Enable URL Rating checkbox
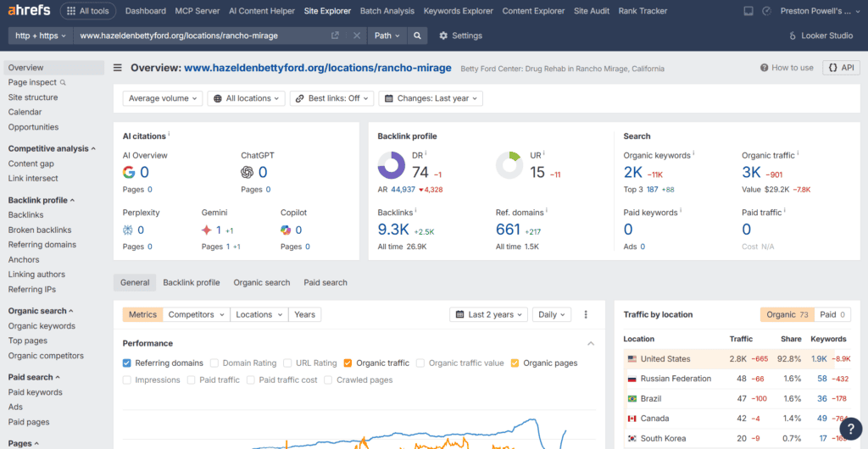868x449 pixels. click(x=287, y=363)
